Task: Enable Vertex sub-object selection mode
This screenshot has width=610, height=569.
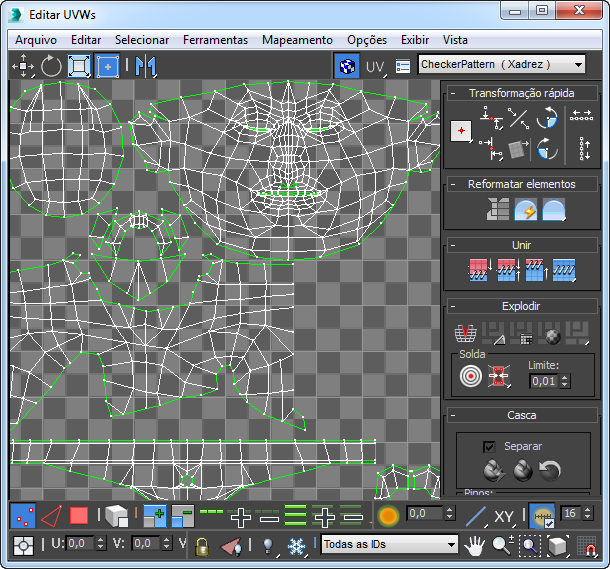Action: [23, 517]
